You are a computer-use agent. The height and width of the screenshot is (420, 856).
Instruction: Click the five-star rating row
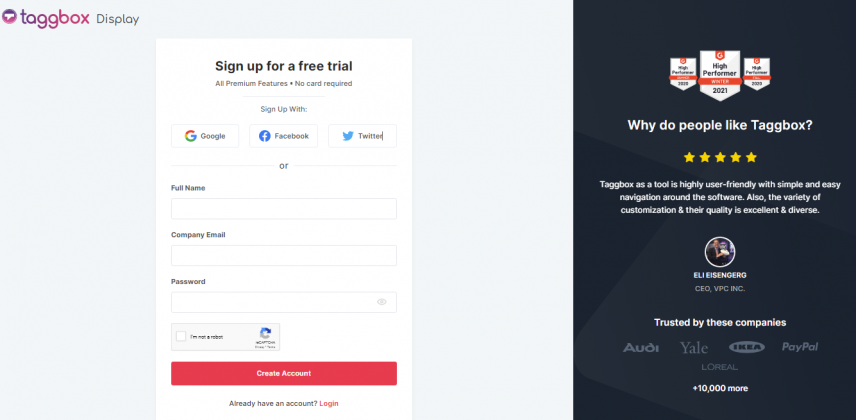pyautogui.click(x=720, y=157)
